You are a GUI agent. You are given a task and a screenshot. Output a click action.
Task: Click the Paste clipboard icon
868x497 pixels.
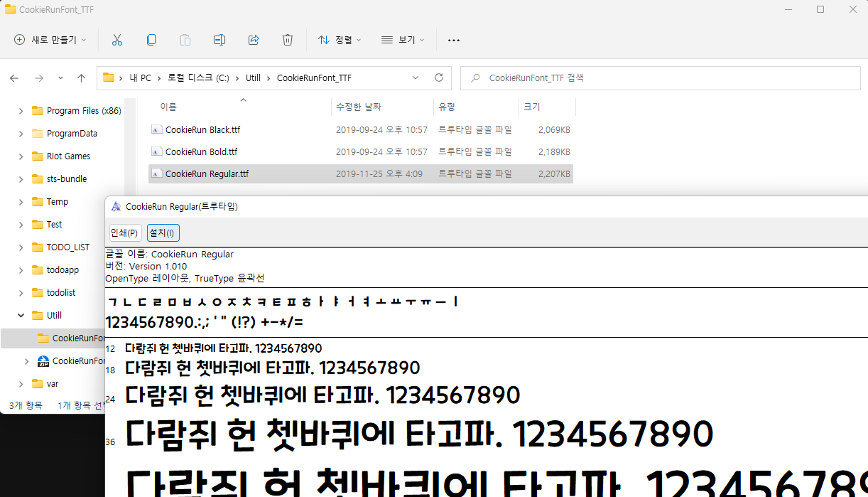tap(185, 40)
